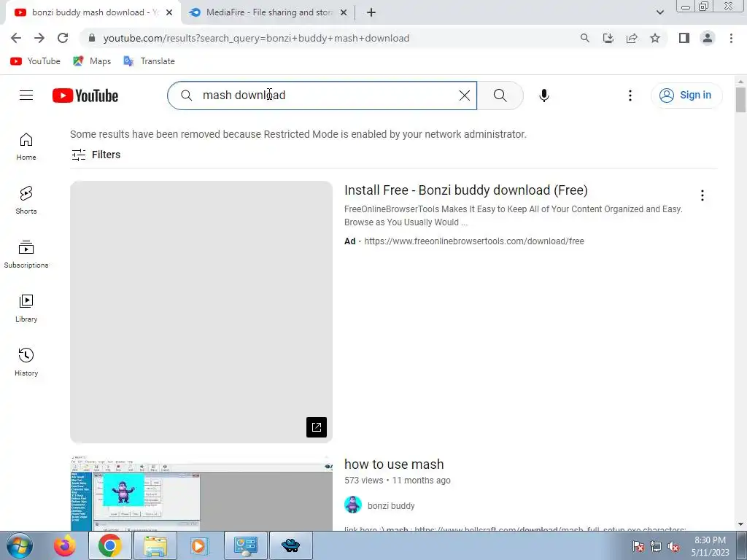This screenshot has width=747, height=560.
Task: Open the ad title Install Free - Bonzi buddy download
Action: click(x=466, y=190)
